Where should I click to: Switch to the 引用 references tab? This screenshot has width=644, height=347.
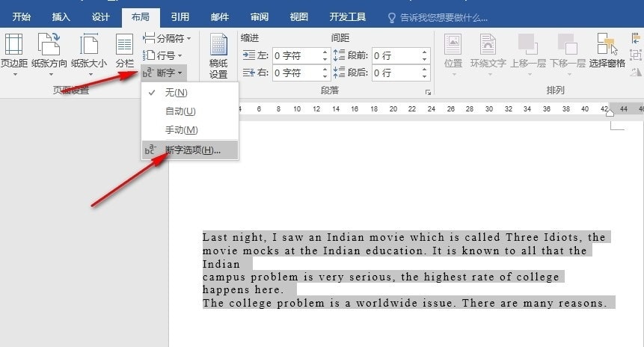[x=180, y=16]
